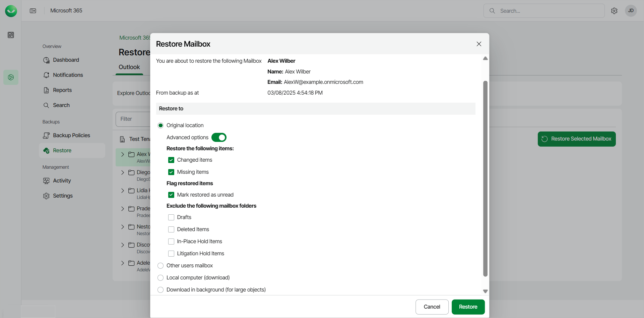
Task: Open Notifications bell icon
Action: [x=46, y=75]
